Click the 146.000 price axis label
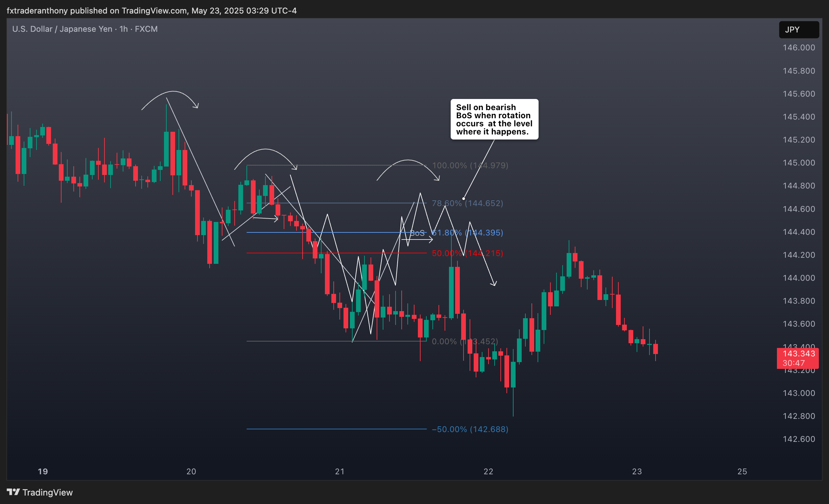829x504 pixels. pyautogui.click(x=799, y=48)
